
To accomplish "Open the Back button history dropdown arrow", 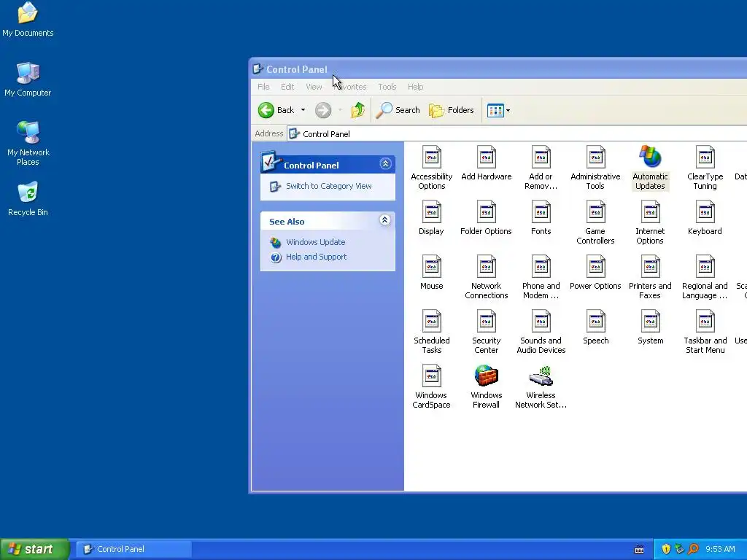I will coord(303,110).
